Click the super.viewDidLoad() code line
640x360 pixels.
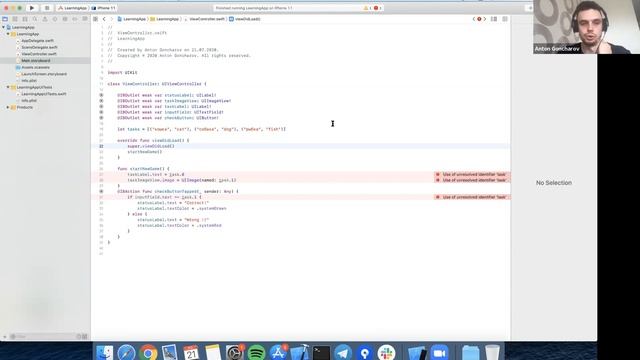(151, 146)
